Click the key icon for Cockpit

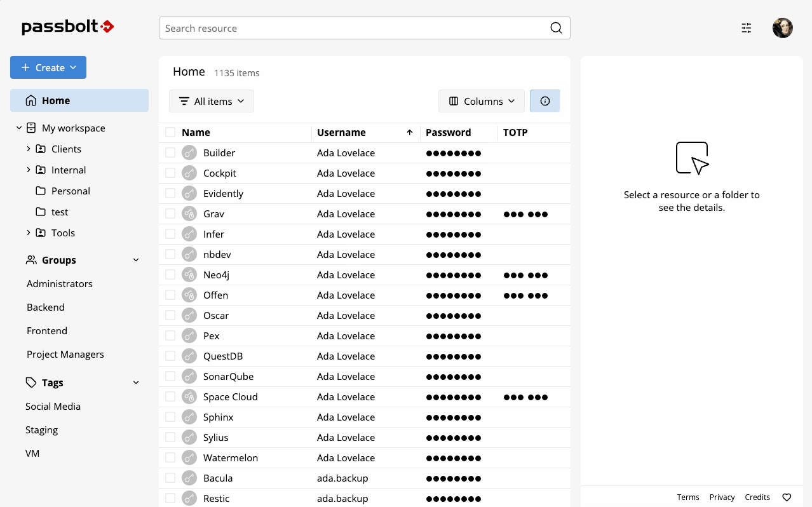189,173
